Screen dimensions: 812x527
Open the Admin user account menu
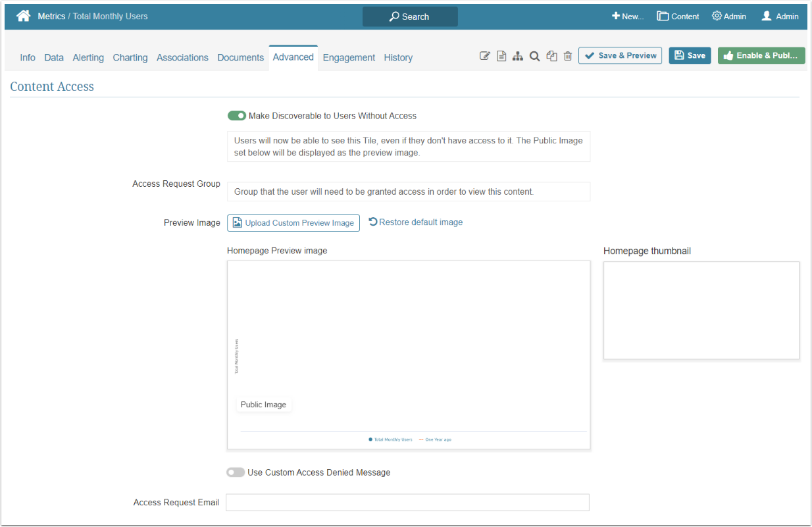pos(780,16)
